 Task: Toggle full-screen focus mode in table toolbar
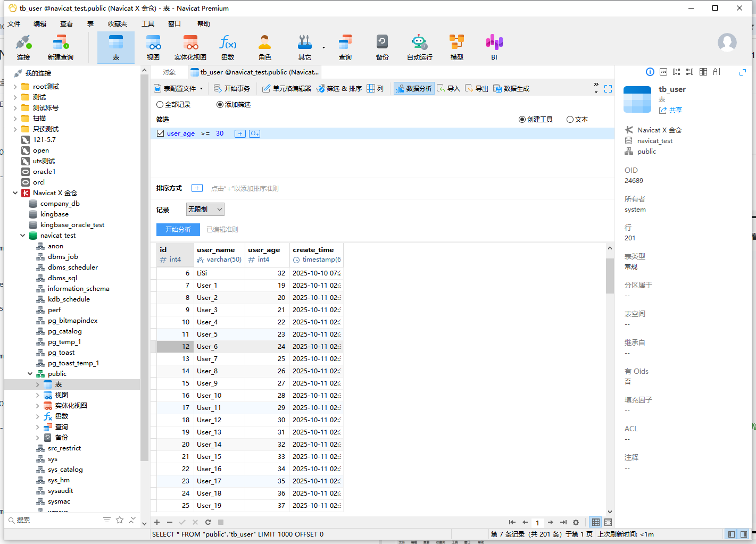click(608, 89)
